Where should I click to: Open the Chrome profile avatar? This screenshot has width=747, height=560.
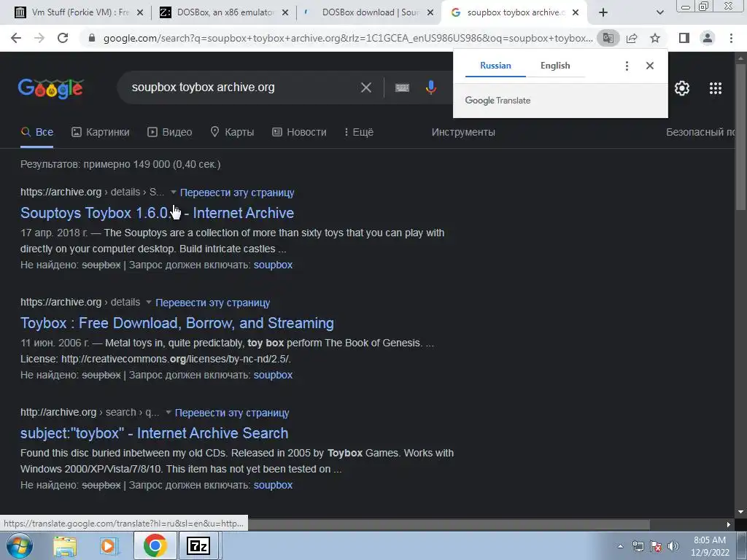point(708,38)
